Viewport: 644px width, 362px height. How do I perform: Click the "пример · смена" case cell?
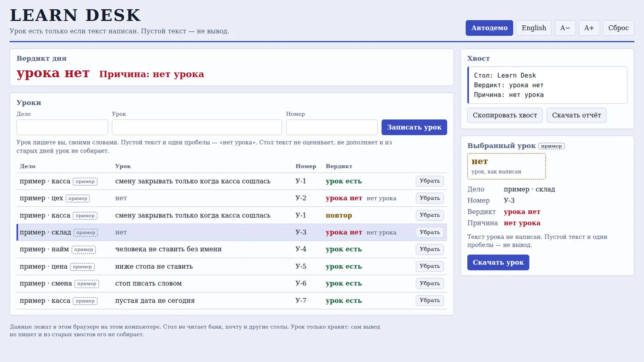click(64, 283)
